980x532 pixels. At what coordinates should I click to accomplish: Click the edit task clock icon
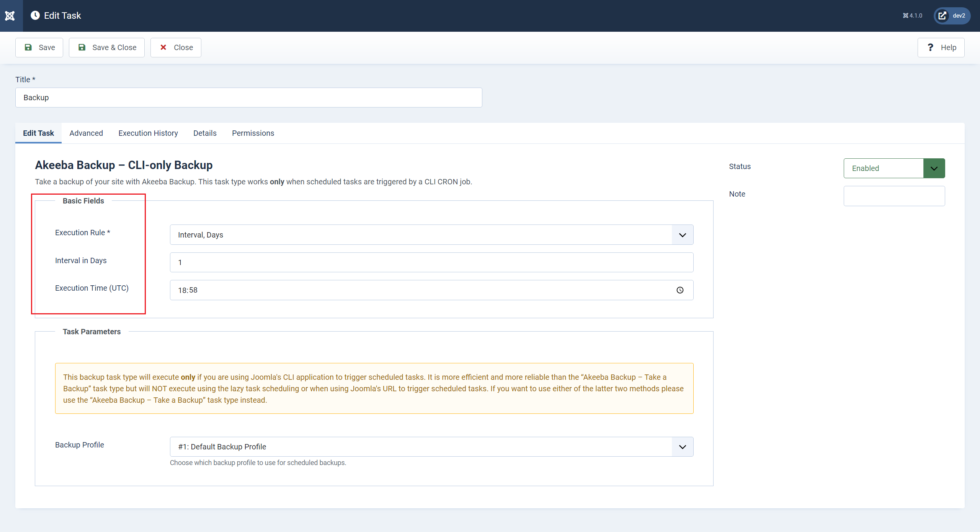coord(35,15)
